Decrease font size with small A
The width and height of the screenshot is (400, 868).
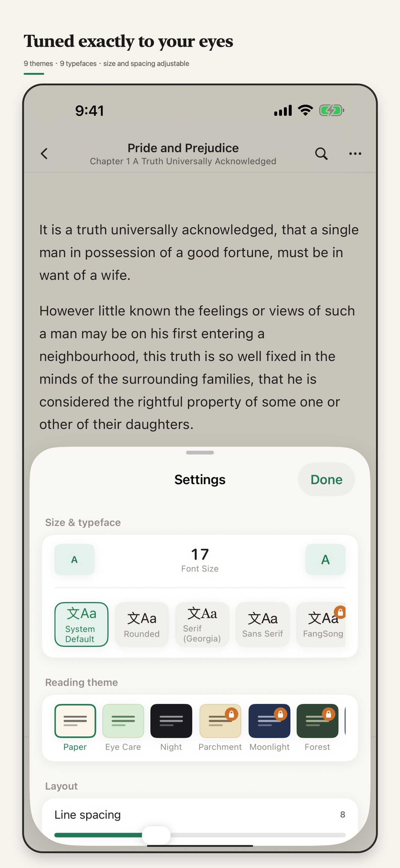tap(75, 559)
